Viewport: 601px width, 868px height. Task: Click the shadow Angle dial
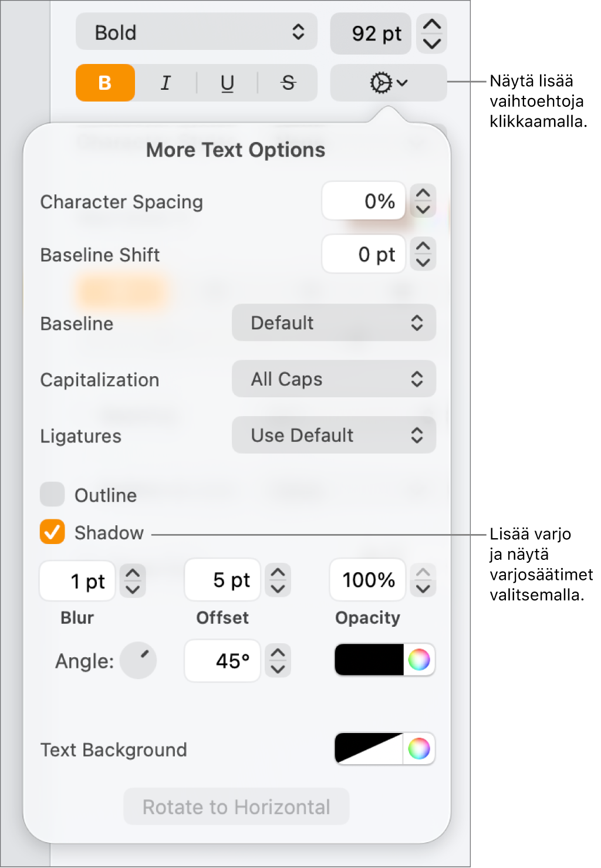click(x=139, y=660)
